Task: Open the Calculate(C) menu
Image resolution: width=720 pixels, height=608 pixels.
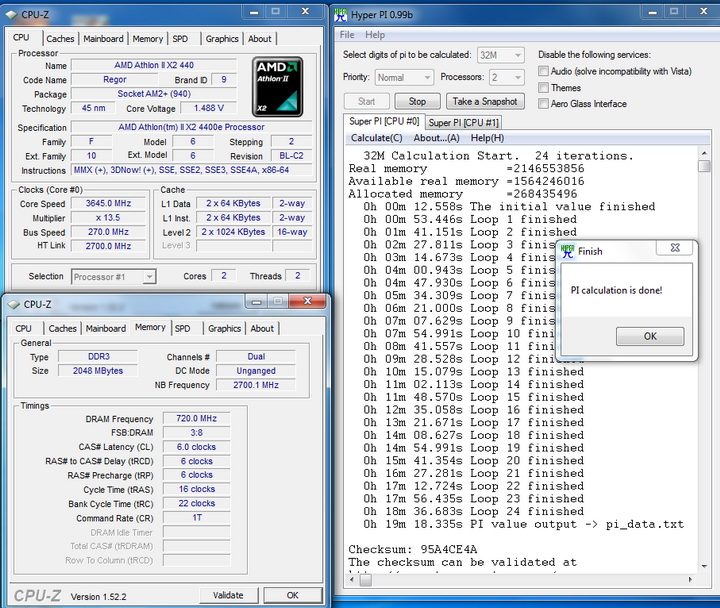Action: pyautogui.click(x=376, y=138)
